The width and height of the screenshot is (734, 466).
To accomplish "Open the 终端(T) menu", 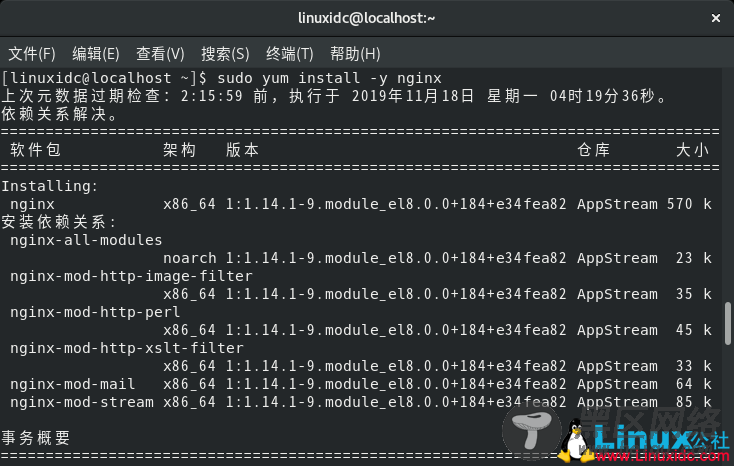I will [x=290, y=54].
